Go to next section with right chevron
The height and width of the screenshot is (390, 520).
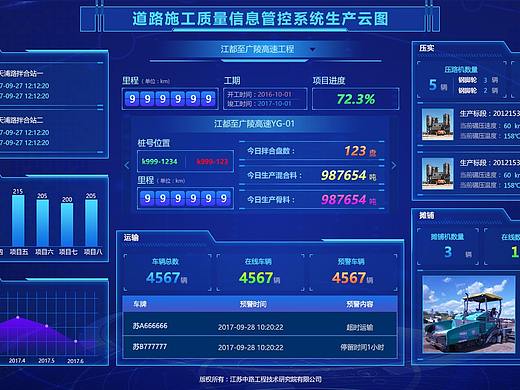[394, 165]
